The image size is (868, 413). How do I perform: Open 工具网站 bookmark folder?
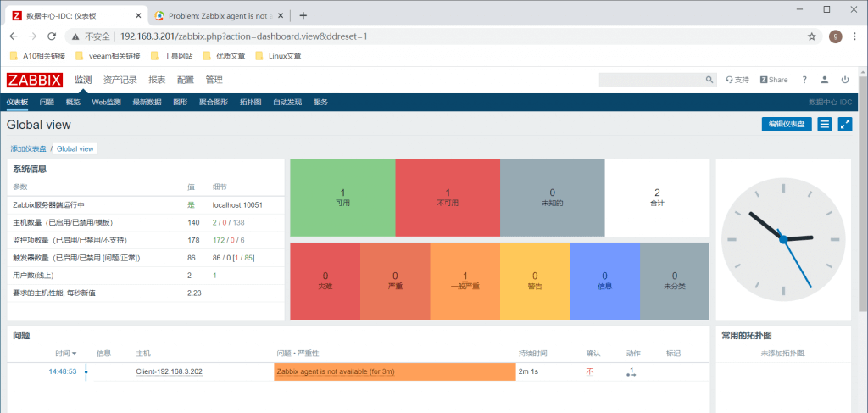[171, 56]
